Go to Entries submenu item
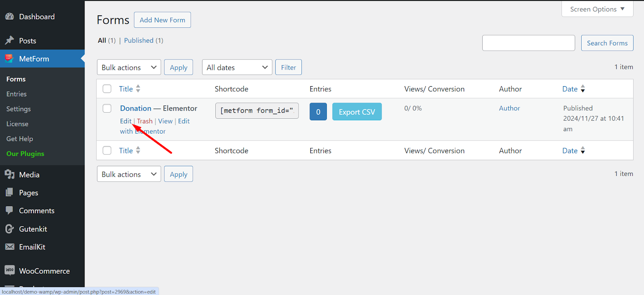Image resolution: width=644 pixels, height=295 pixels. tap(17, 94)
